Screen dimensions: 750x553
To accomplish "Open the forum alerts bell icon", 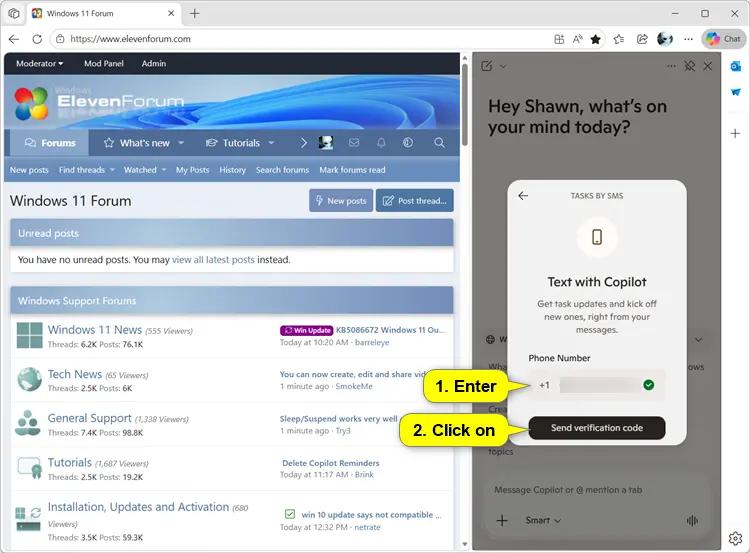I will [x=381, y=143].
